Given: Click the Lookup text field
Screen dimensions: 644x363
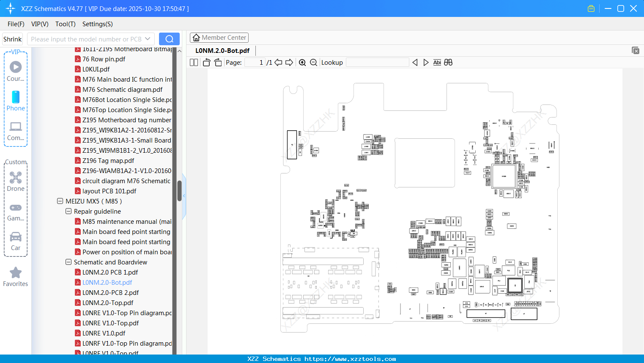Looking at the screenshot, I should pos(378,63).
